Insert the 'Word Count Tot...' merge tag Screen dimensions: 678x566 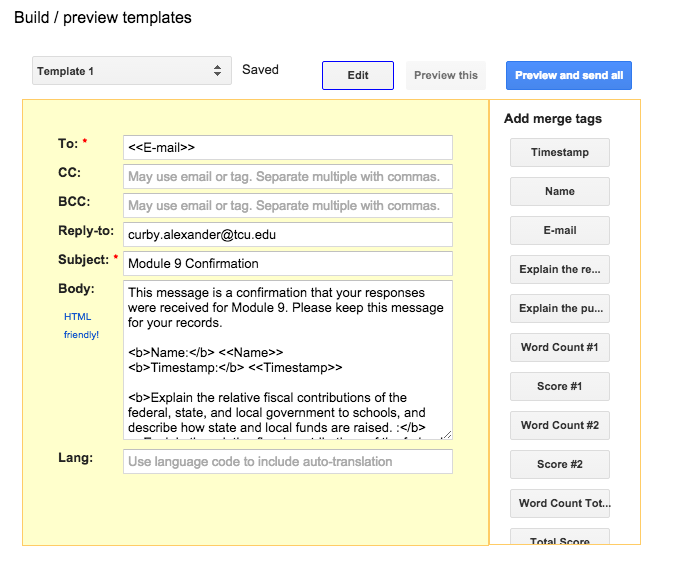pyautogui.click(x=560, y=503)
